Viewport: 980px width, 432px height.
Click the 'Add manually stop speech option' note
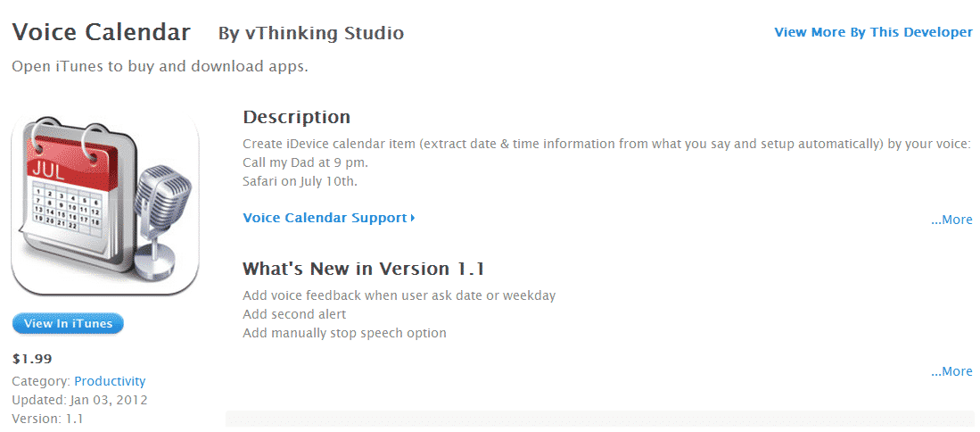pyautogui.click(x=344, y=333)
